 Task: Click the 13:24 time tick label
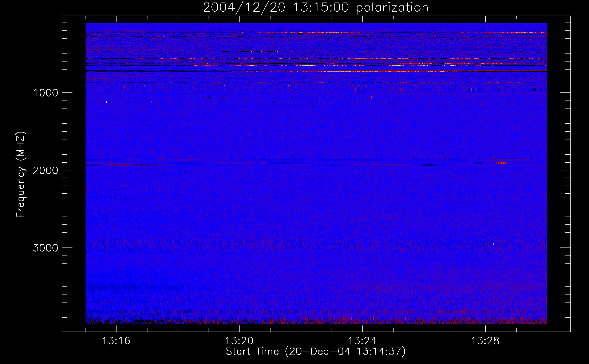click(x=362, y=341)
